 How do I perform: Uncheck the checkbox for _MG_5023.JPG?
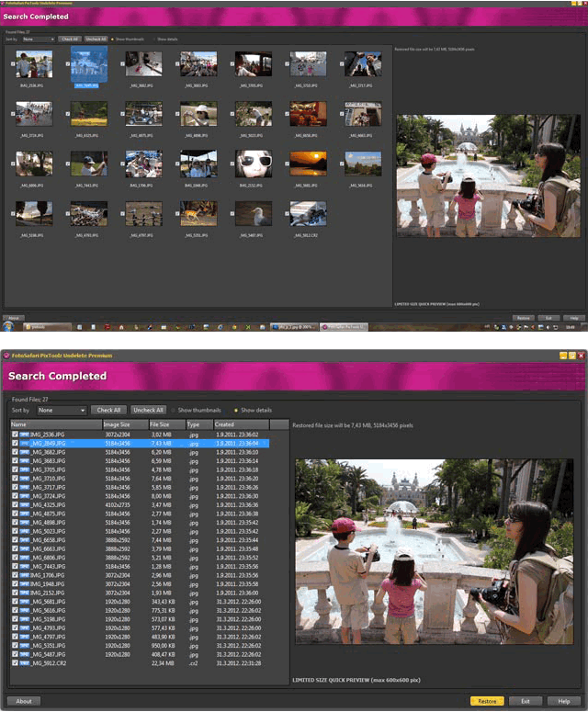pos(15,531)
